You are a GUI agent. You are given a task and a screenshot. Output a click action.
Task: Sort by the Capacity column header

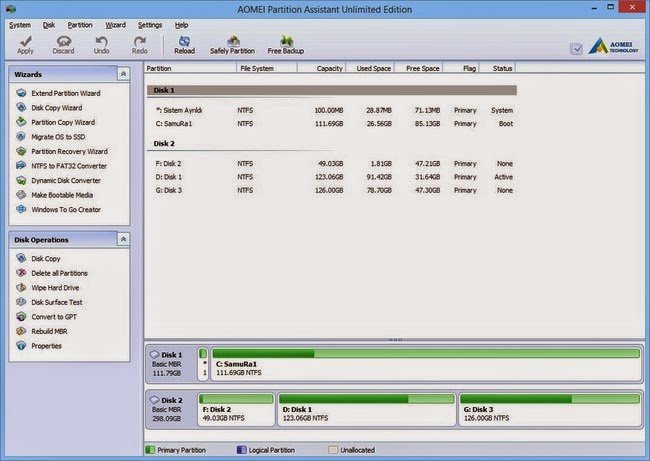pyautogui.click(x=322, y=68)
